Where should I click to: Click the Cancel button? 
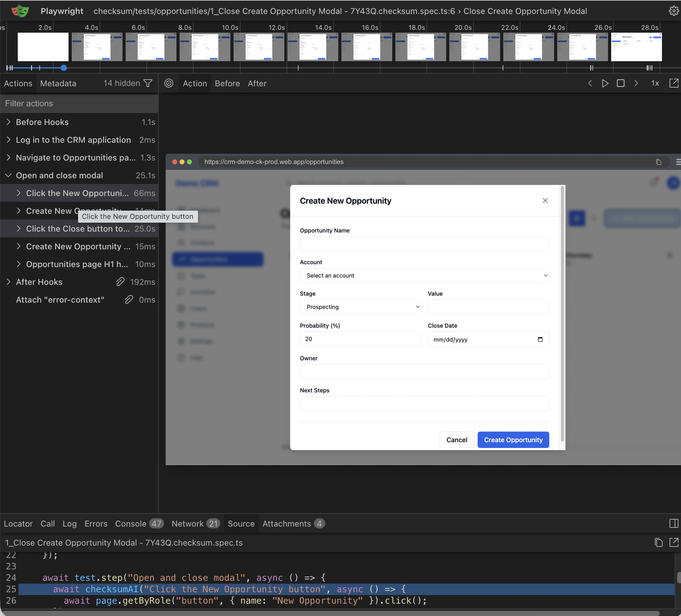click(x=456, y=440)
